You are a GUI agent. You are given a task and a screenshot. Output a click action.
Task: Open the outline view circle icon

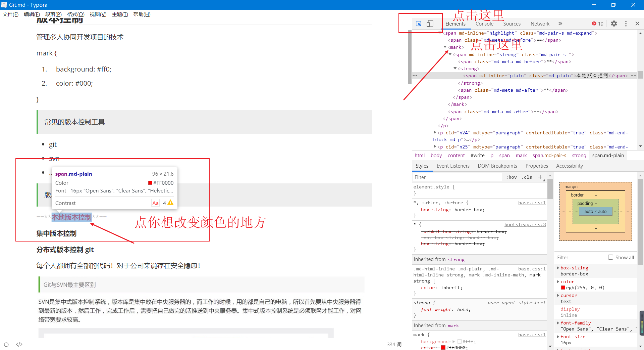click(6, 345)
